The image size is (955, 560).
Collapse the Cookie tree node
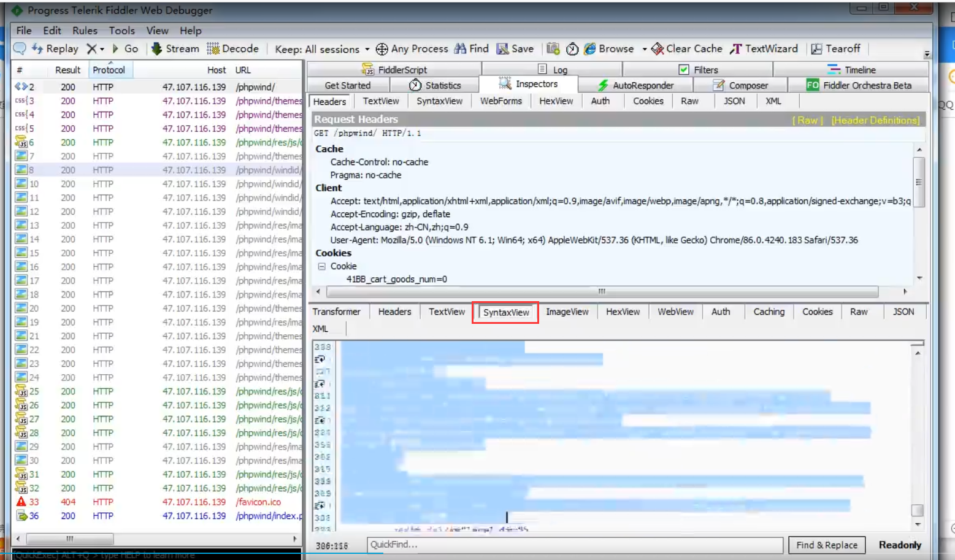(x=321, y=266)
